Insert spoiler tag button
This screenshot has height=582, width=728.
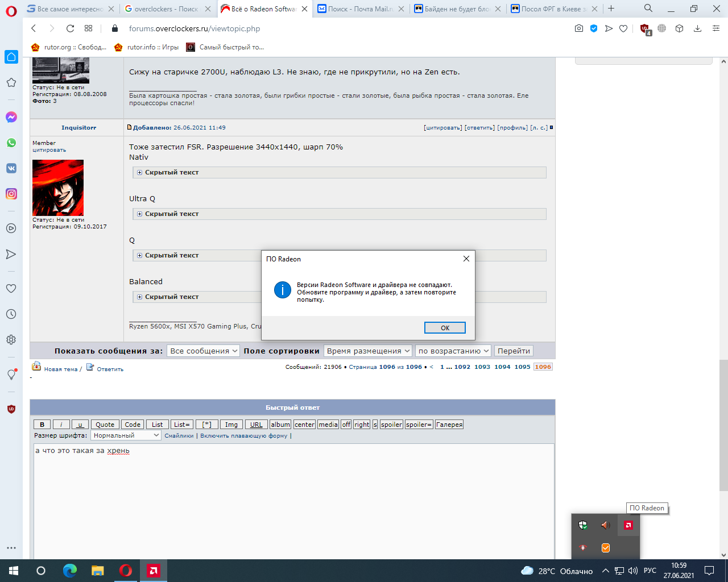(x=391, y=425)
